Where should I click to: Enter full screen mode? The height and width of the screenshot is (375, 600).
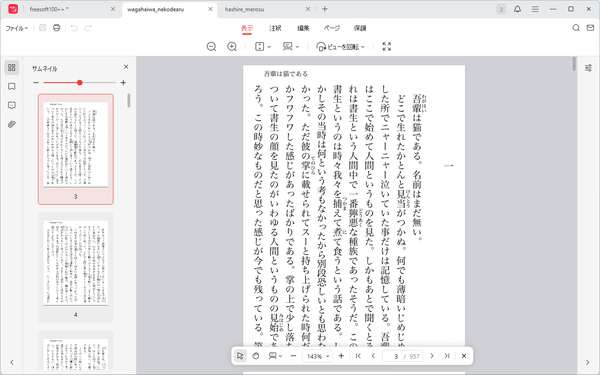pos(386,47)
